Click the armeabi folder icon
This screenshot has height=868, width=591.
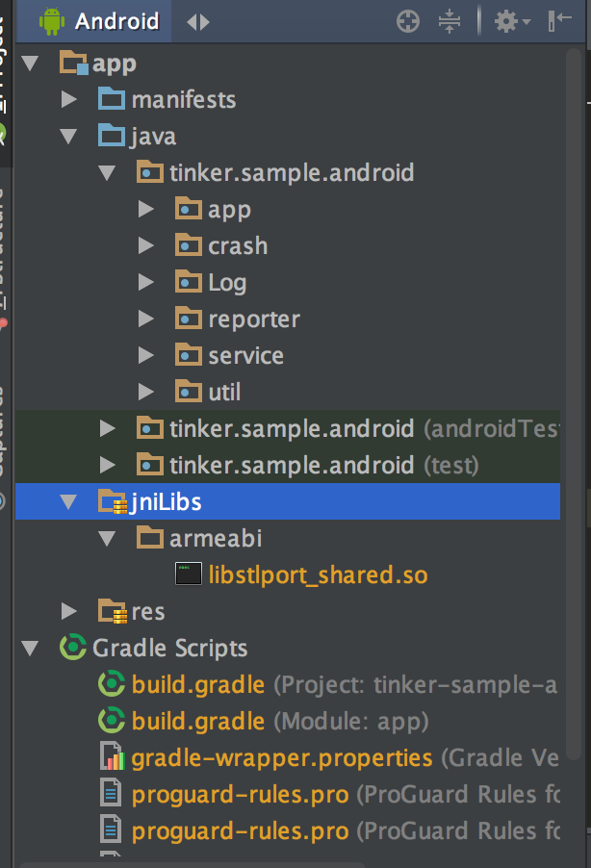pos(150,537)
